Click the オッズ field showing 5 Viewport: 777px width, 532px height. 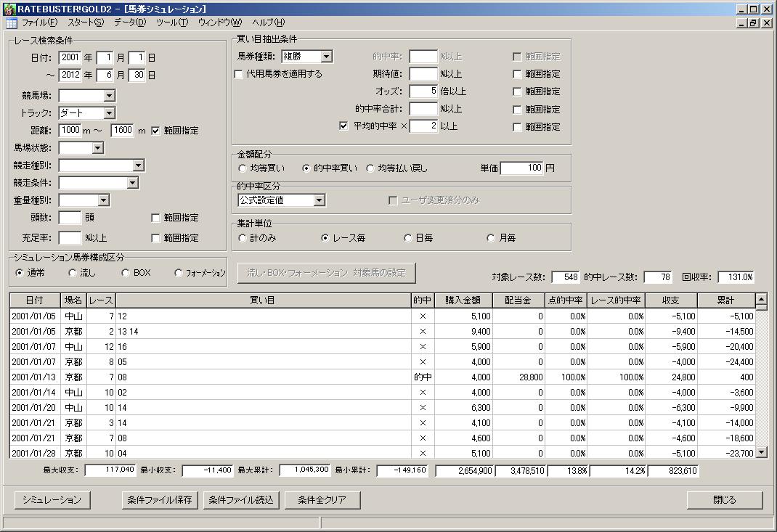pyautogui.click(x=423, y=91)
